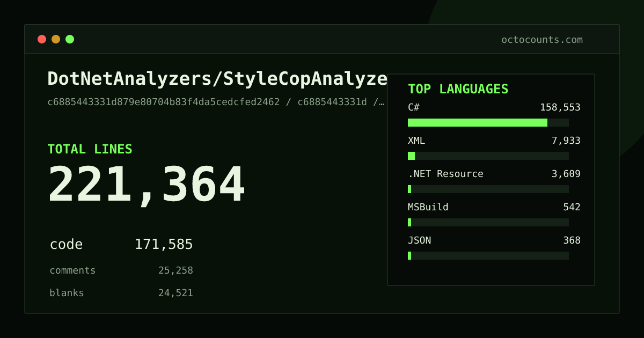The image size is (644, 338).
Task: Click the 158,553 C# line count
Action: click(560, 107)
